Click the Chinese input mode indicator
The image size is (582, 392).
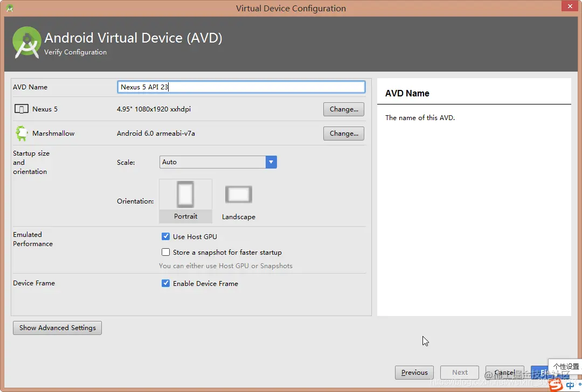tap(570, 386)
